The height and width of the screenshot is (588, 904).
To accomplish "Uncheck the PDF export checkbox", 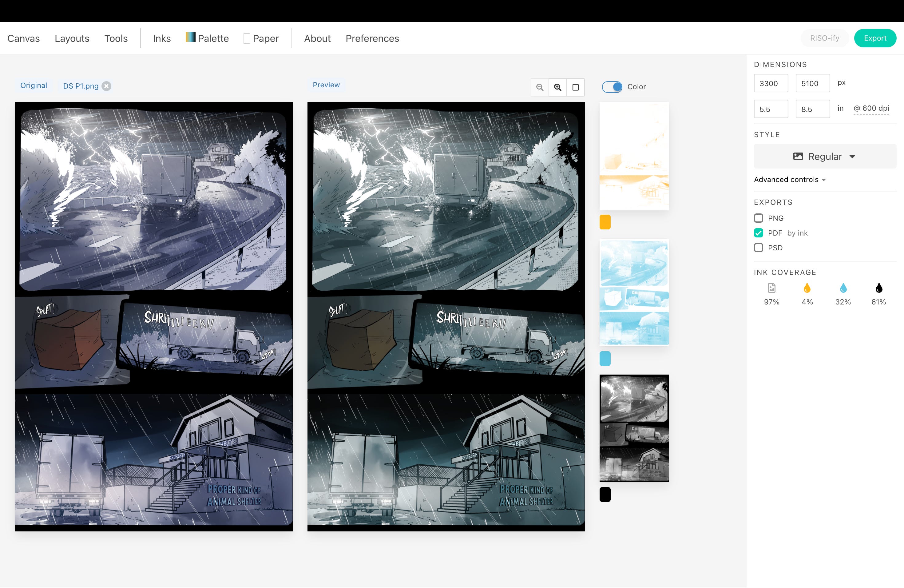I will (x=759, y=233).
